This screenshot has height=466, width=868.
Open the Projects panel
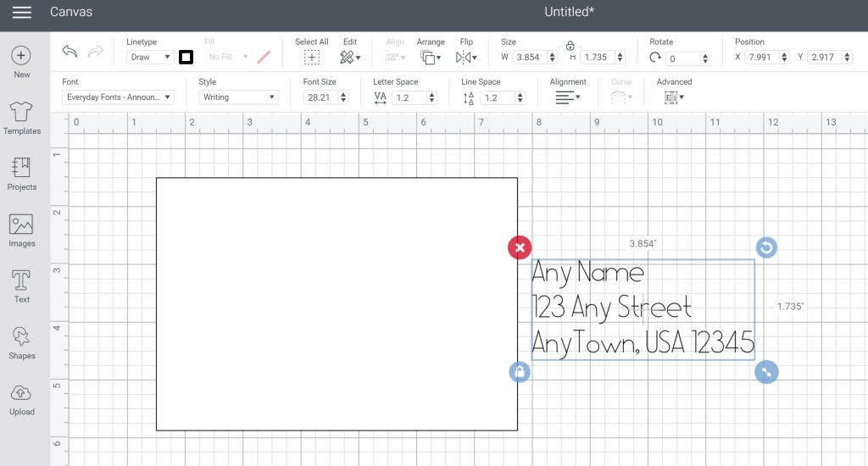click(21, 175)
